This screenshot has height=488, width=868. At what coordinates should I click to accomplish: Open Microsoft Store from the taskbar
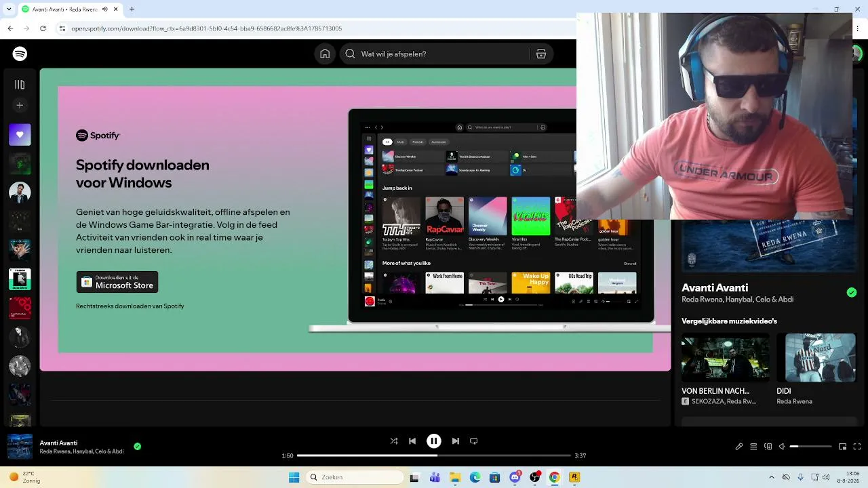click(x=495, y=478)
